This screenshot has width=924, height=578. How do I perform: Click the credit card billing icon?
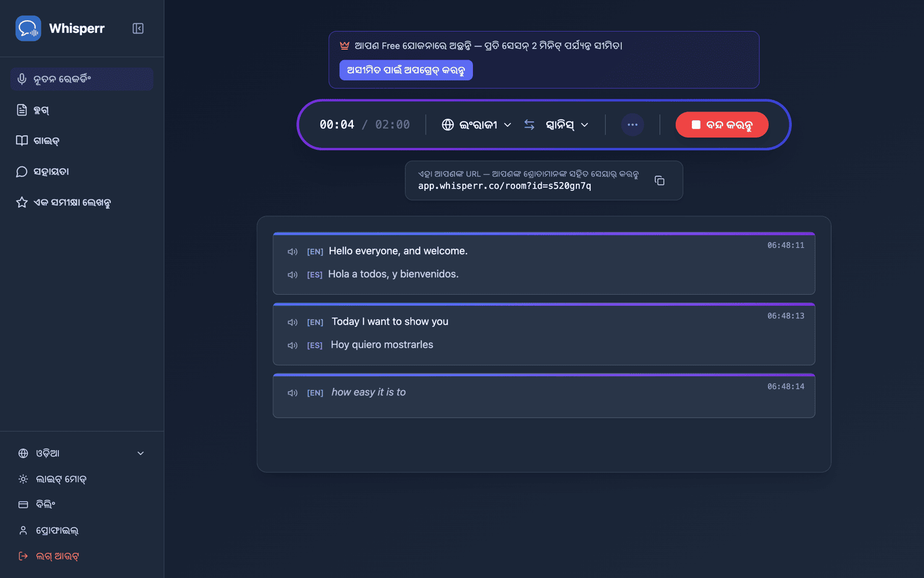(x=23, y=505)
